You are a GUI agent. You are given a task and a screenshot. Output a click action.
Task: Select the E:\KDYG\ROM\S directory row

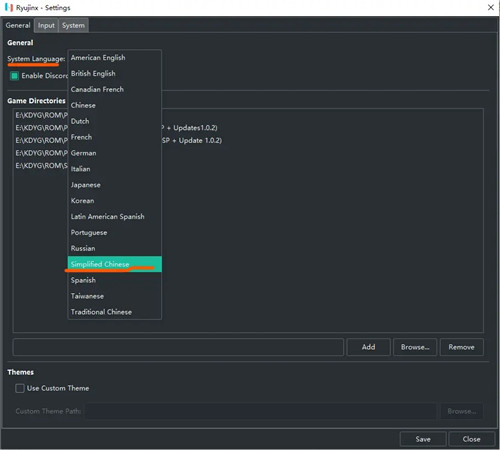(x=248, y=166)
